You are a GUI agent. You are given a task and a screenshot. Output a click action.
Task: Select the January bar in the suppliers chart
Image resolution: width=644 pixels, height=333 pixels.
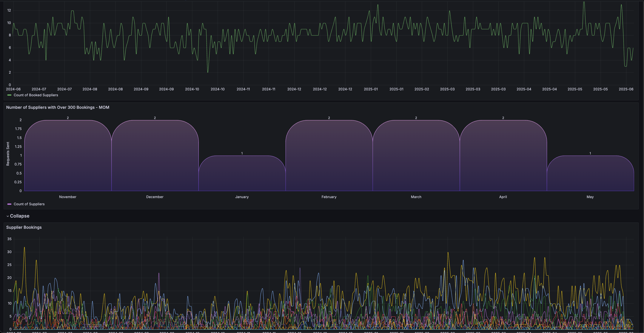click(x=242, y=173)
